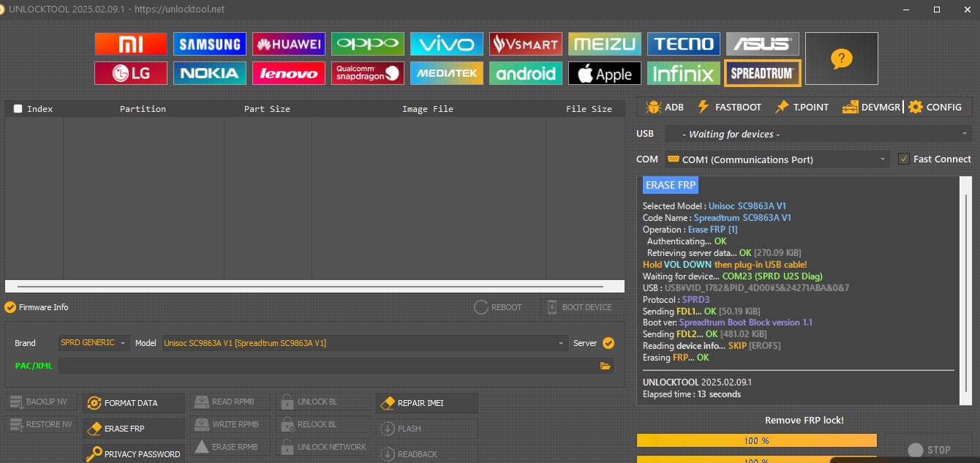Select the Android platform logo
Screen dimensions: 980x463
(x=526, y=73)
